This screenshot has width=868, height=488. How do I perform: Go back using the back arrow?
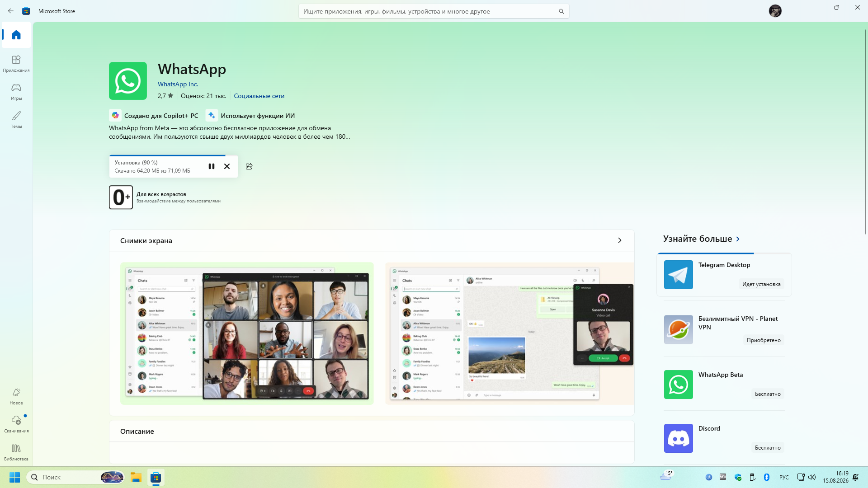coord(11,11)
